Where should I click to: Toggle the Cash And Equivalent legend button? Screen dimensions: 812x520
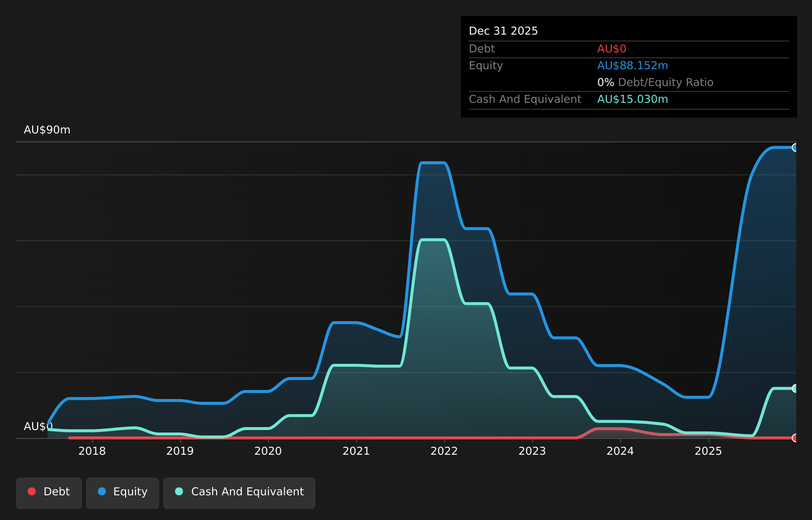pos(239,493)
